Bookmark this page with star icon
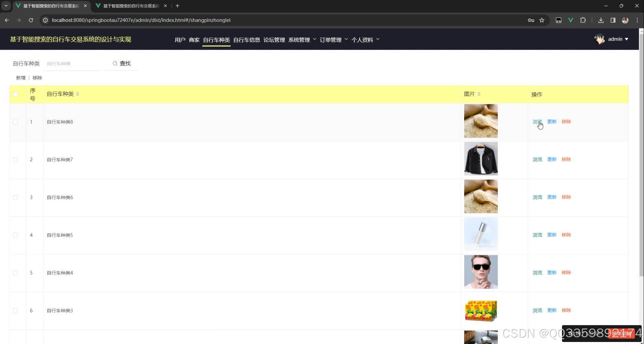This screenshot has width=644, height=344. [x=542, y=20]
